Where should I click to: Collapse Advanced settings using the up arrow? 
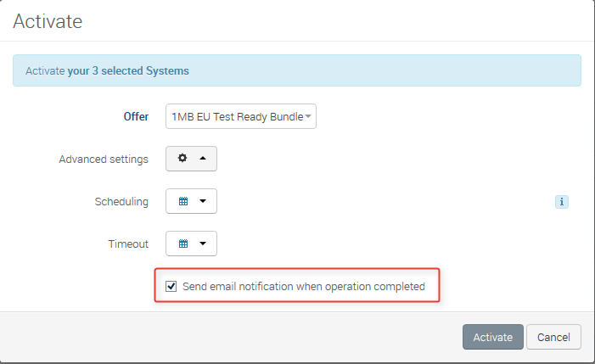point(202,159)
